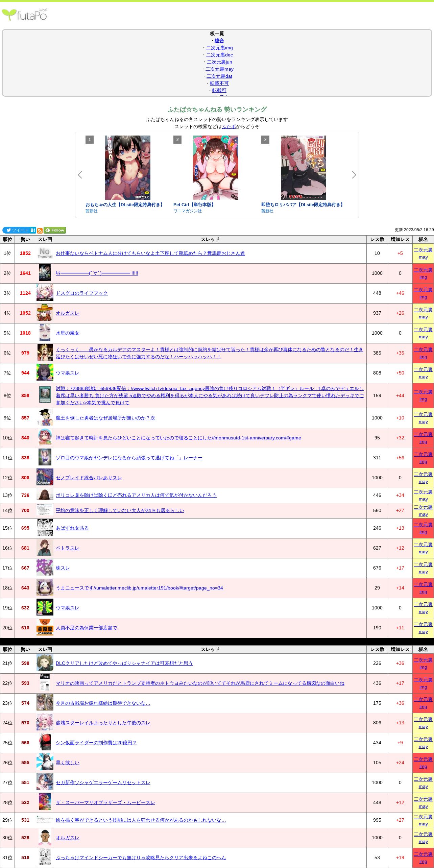Click the thumbnail of ドスグロのライフフック thread
Image resolution: width=434 pixels, height=868 pixels.
tap(45, 293)
